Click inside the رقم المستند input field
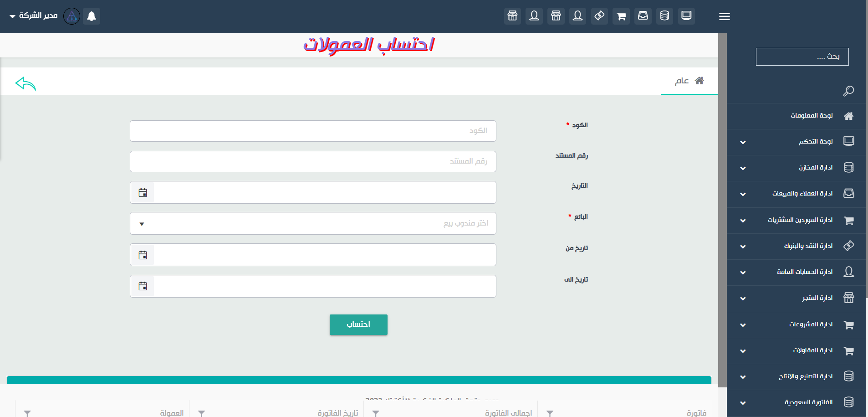This screenshot has width=868, height=417. point(313,161)
